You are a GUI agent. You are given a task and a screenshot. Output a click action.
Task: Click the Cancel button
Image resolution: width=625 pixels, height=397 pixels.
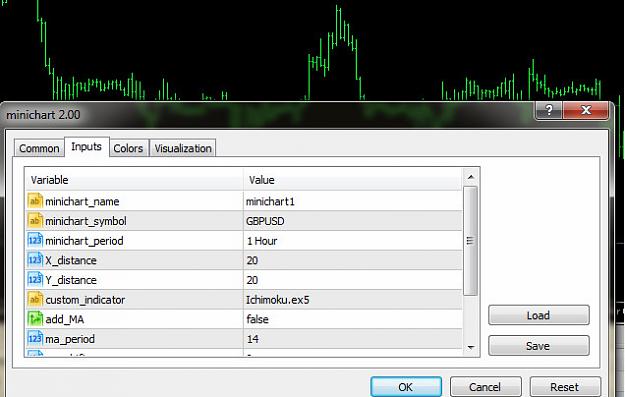tap(485, 387)
